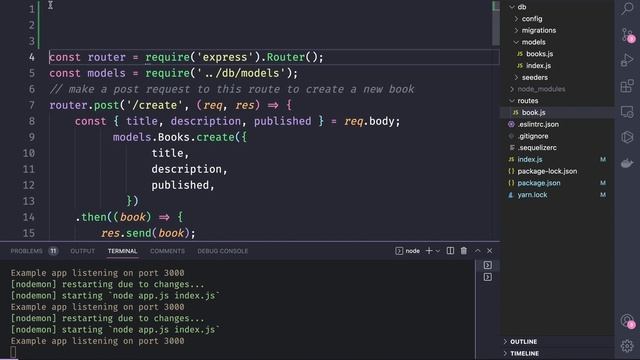Image resolution: width=640 pixels, height=360 pixels.
Task: Kill terminal with the trash icon
Action: [x=464, y=251]
